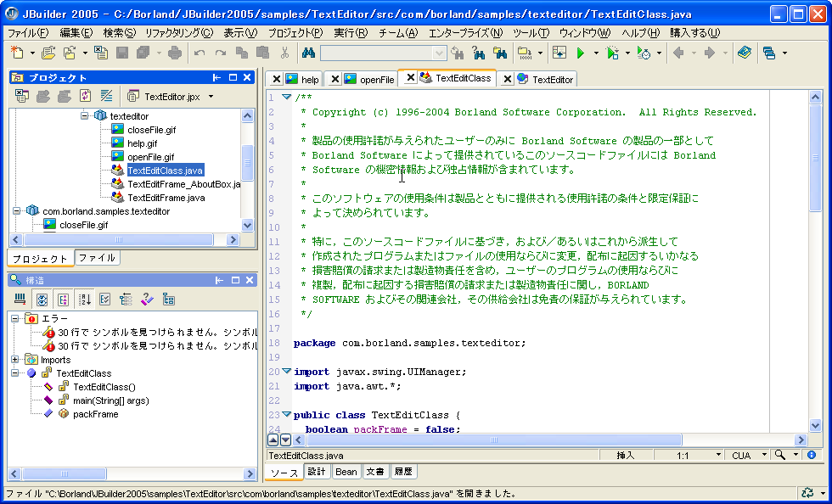This screenshot has width=832, height=504.
Task: Open the 実行(R) menu
Action: (351, 33)
